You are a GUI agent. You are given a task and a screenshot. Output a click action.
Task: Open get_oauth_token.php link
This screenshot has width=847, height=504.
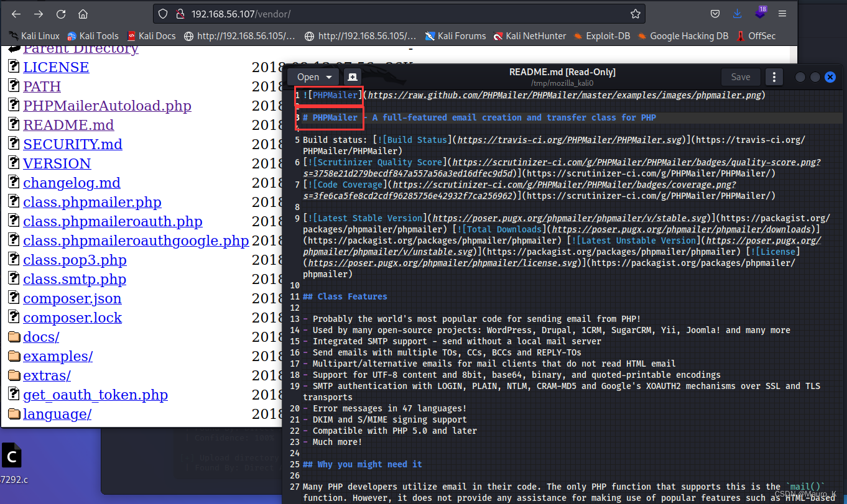tap(96, 395)
